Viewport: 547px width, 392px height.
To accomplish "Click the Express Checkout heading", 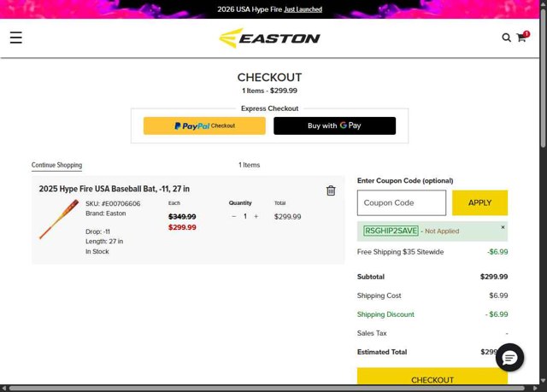I will (x=270, y=108).
